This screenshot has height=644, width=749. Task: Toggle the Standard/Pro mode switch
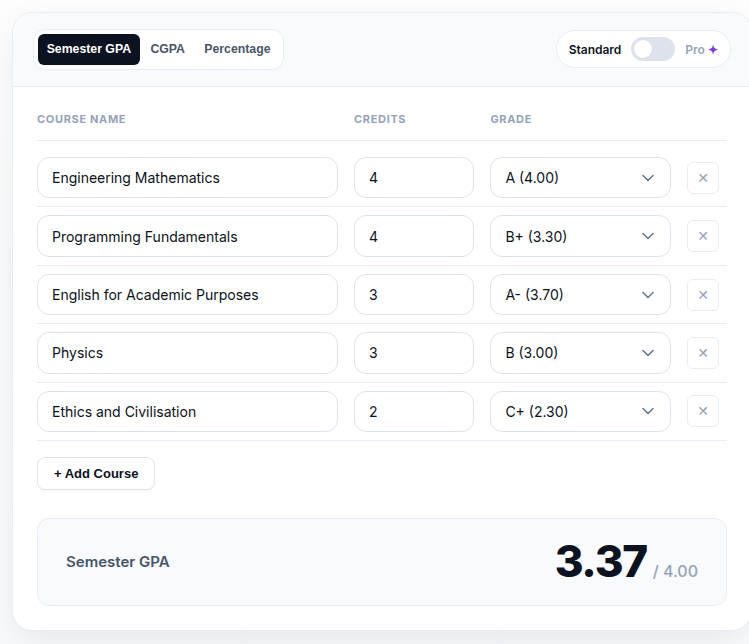pyautogui.click(x=653, y=49)
